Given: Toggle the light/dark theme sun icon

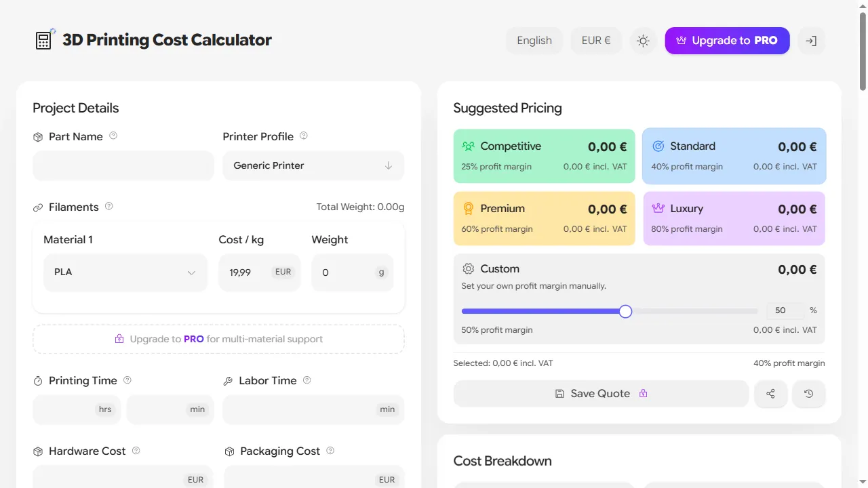Looking at the screenshot, I should coord(642,41).
